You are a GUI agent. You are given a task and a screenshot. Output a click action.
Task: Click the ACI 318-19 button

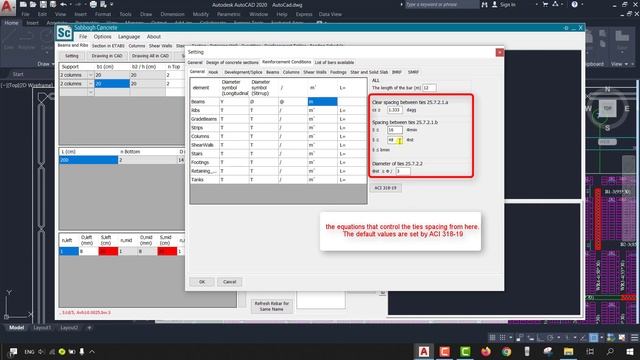pyautogui.click(x=386, y=188)
